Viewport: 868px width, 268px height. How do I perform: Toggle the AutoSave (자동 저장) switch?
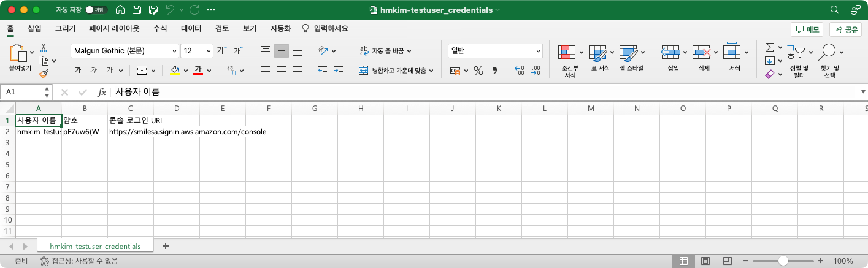pyautogui.click(x=96, y=10)
